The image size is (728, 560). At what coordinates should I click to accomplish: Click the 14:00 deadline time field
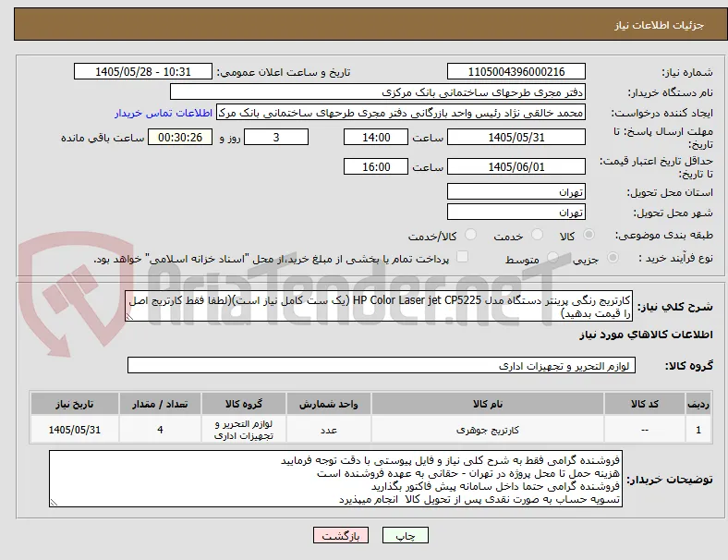376,137
